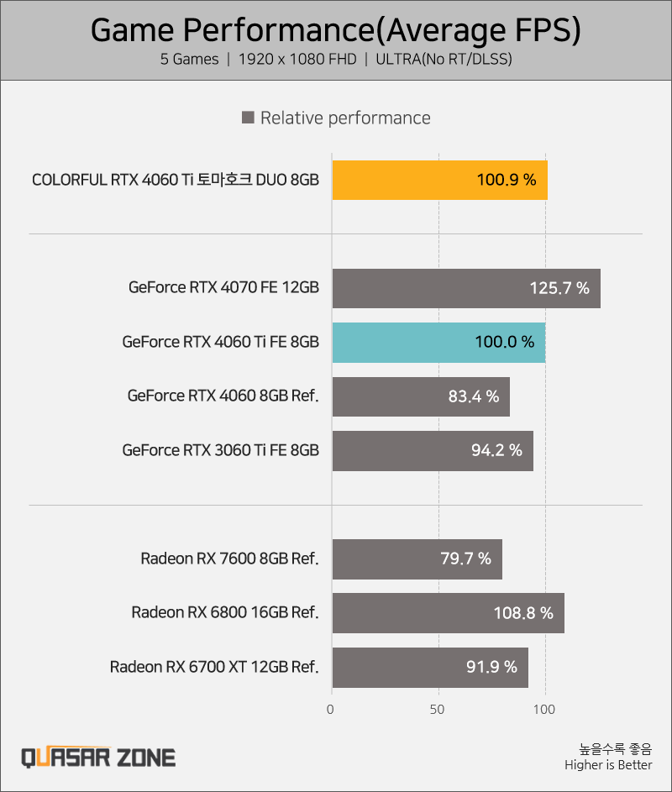
Task: Click the 50 axis tick label
Action: pyautogui.click(x=438, y=709)
